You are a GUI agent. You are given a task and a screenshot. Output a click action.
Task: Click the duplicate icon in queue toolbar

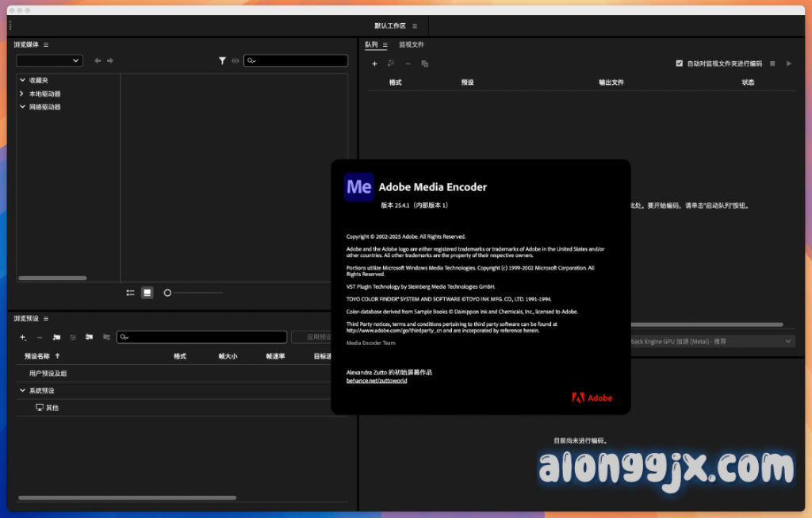[425, 63]
